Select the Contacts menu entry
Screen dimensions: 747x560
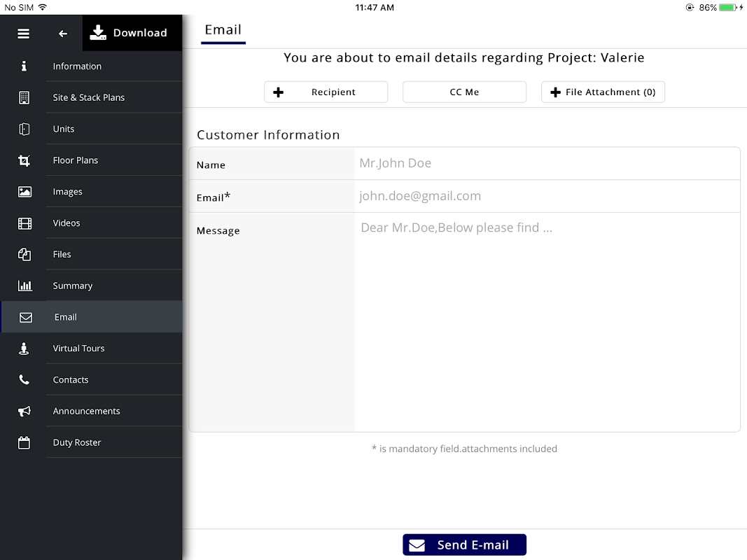click(x=71, y=380)
